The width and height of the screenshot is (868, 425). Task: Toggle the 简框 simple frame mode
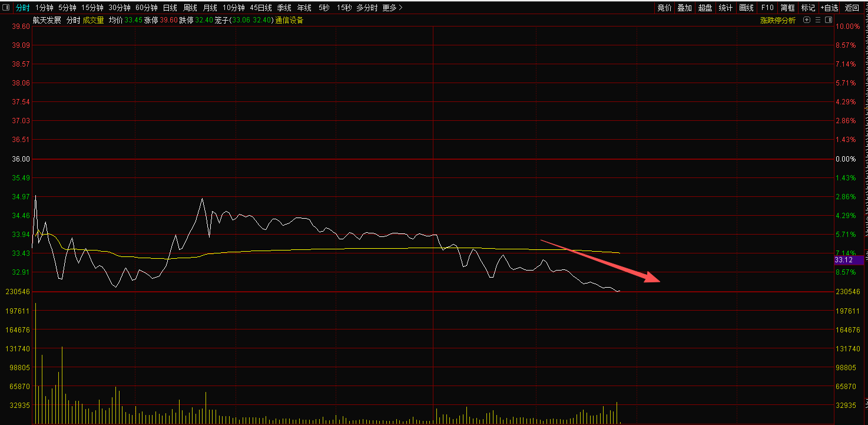pos(787,8)
